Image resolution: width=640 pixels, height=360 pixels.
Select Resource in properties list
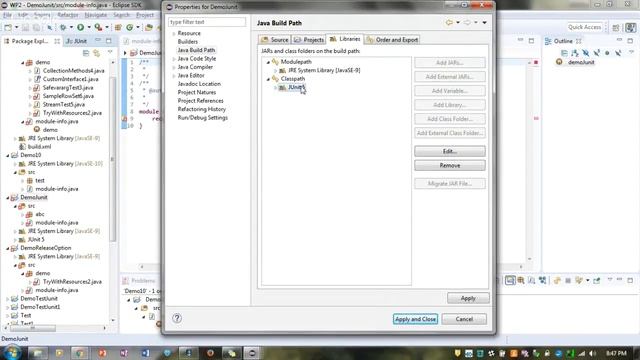pos(189,33)
